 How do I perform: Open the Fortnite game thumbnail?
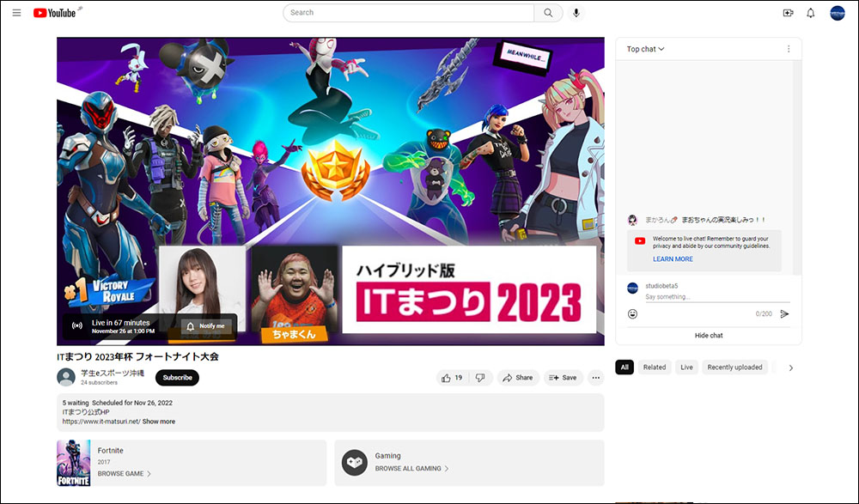73,463
